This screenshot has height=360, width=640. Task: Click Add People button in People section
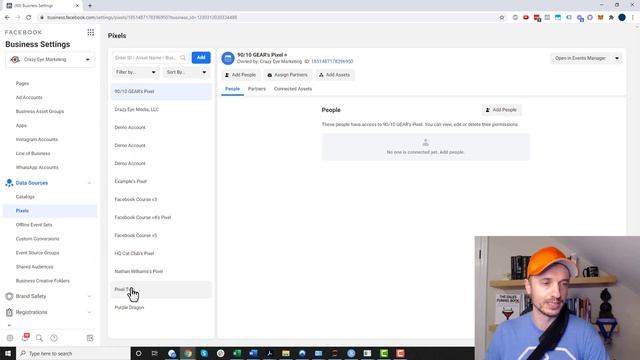pyautogui.click(x=501, y=110)
